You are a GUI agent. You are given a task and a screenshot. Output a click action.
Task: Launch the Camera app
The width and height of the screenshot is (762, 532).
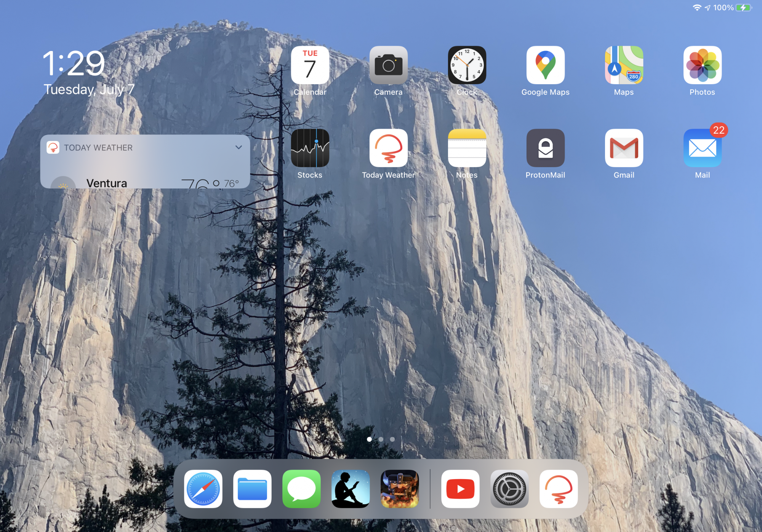coord(388,65)
